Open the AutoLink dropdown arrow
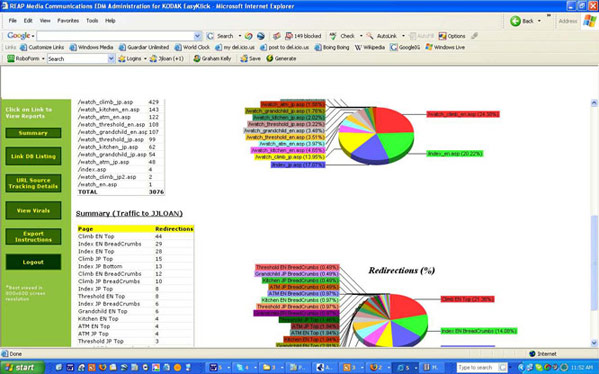The width and height of the screenshot is (599, 374). (x=403, y=36)
